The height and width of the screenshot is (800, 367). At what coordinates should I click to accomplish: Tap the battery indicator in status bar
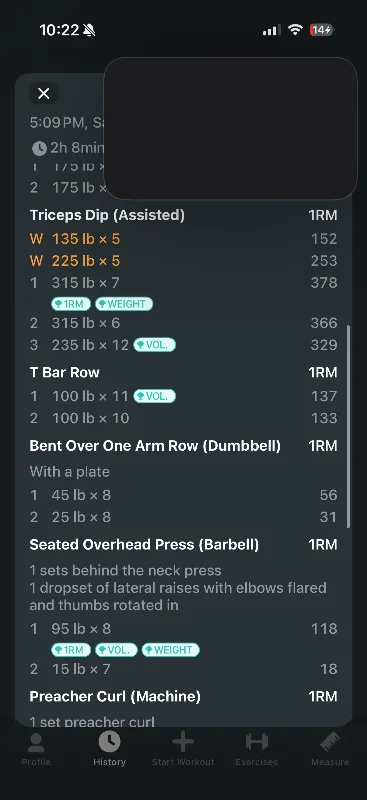point(322,30)
